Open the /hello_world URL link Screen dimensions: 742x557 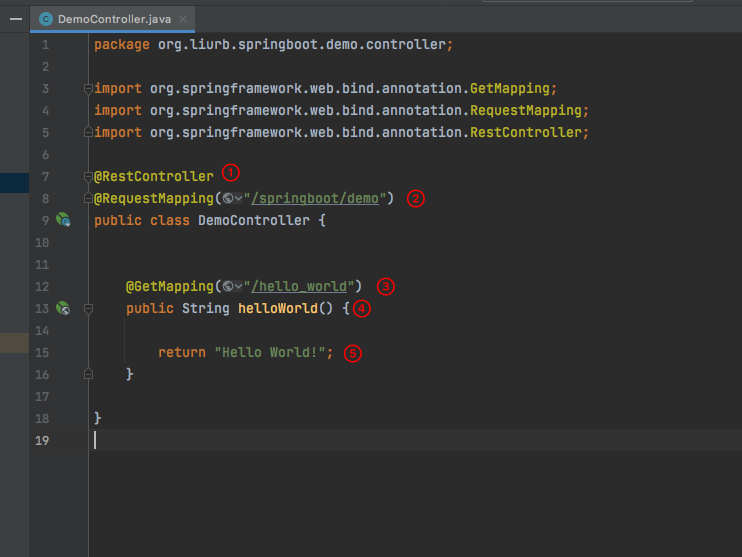[x=299, y=286]
